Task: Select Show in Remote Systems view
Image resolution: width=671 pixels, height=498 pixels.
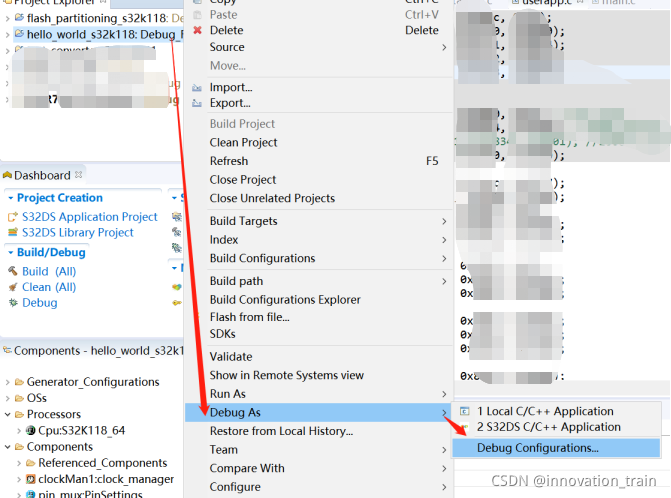Action: [319, 375]
